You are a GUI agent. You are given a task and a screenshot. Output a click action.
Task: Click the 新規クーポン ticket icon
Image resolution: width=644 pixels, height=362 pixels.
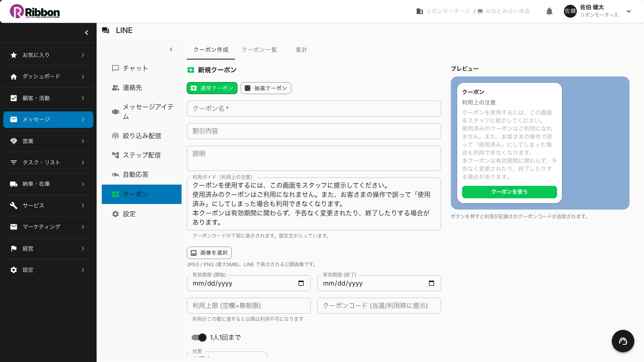pos(191,70)
